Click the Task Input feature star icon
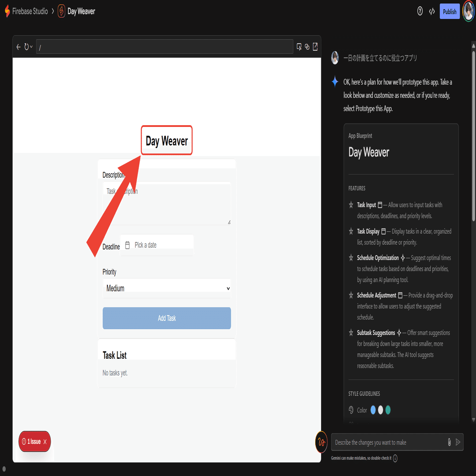The width and height of the screenshot is (476, 476). click(351, 205)
